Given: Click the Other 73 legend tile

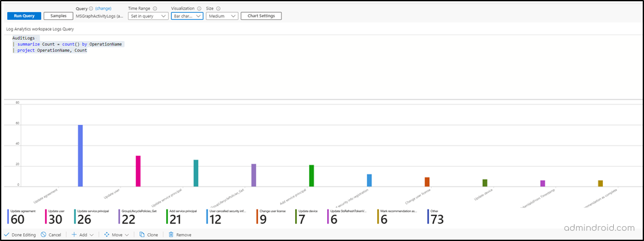Looking at the screenshot, I should click(436, 217).
